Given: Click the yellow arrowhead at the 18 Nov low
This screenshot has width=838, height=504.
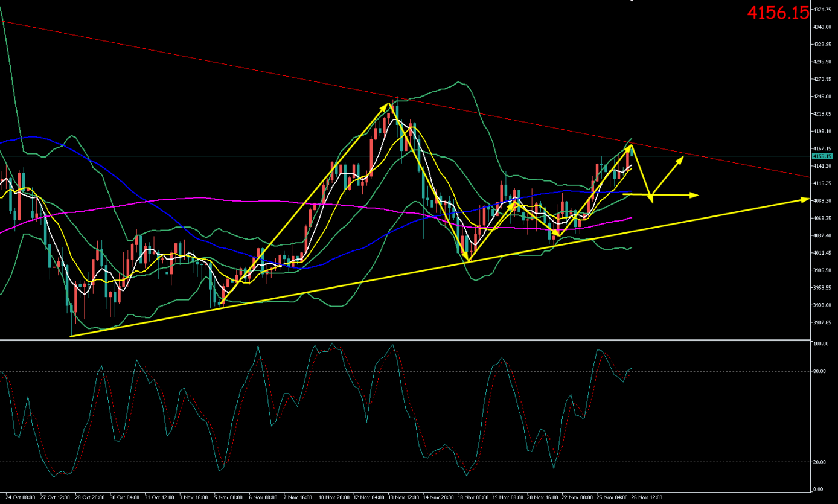Looking at the screenshot, I should pos(467,258).
